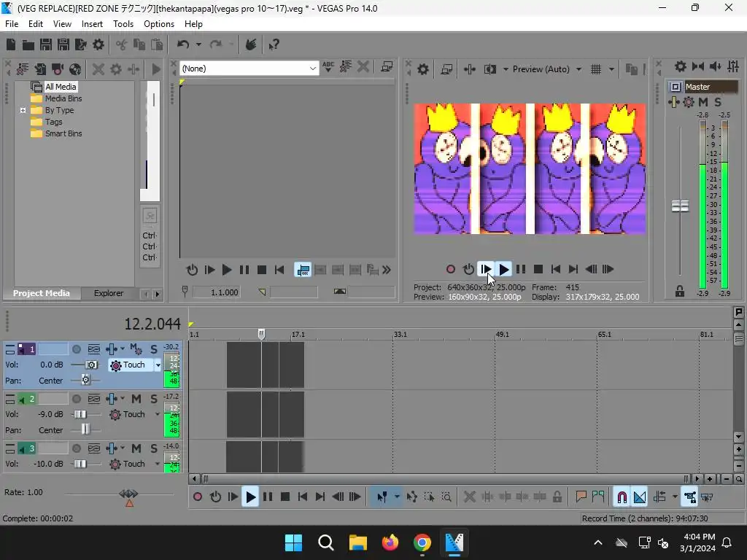Screen dimensions: 747x560
Task: Open video preview Project Properties gear
Action: [423, 69]
